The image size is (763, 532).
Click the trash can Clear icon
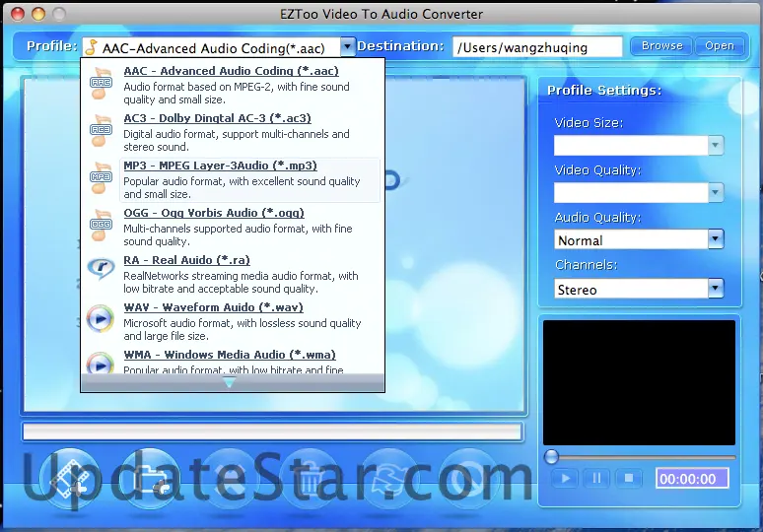310,479
